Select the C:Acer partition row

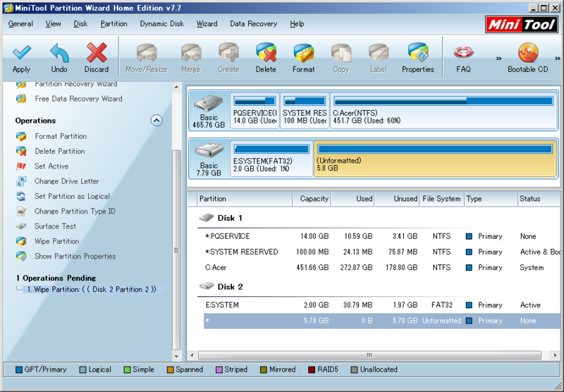click(382, 268)
